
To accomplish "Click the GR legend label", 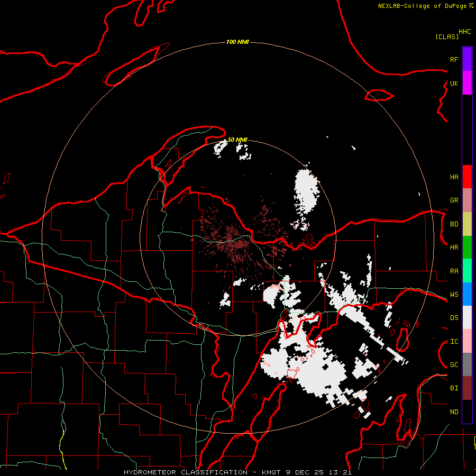I will [x=454, y=200].
